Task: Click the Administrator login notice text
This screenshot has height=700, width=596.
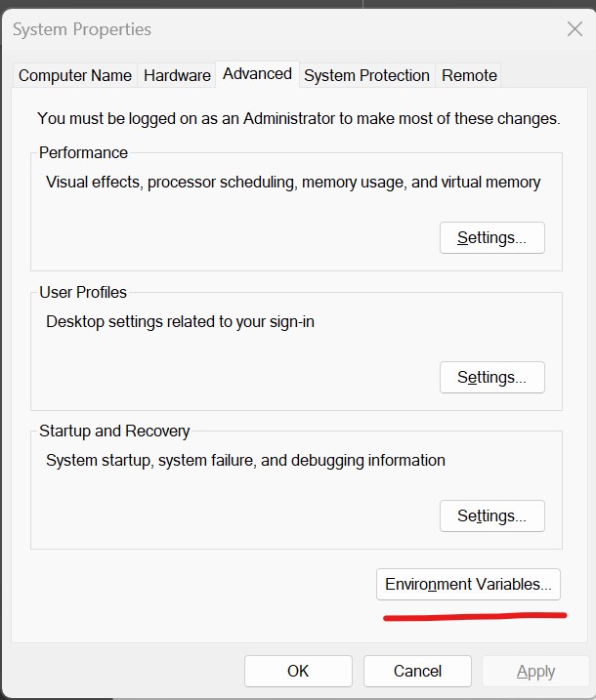Action: [x=298, y=118]
